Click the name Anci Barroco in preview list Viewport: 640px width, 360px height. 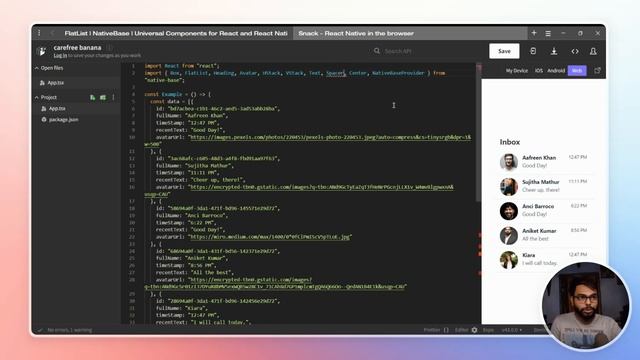pyautogui.click(x=538, y=207)
